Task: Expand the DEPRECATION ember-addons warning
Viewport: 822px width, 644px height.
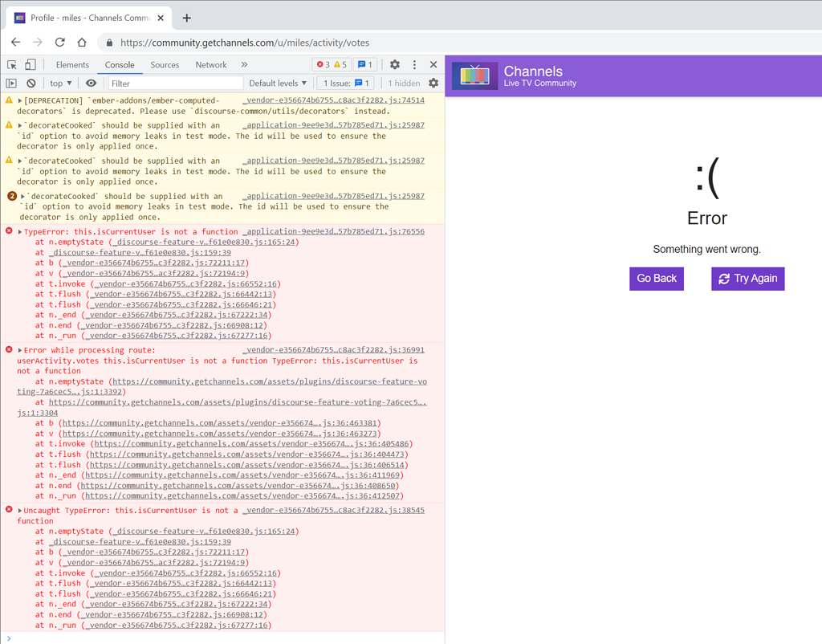Action: coord(20,100)
